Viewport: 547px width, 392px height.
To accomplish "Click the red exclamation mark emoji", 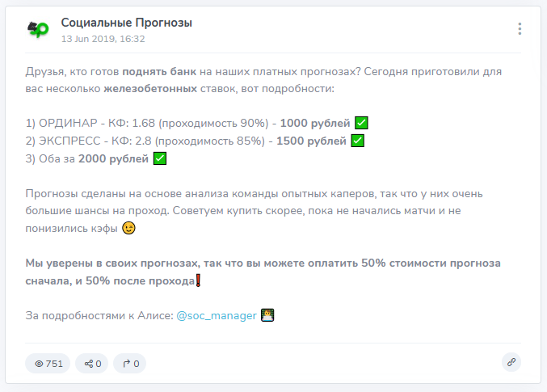I will click(198, 280).
